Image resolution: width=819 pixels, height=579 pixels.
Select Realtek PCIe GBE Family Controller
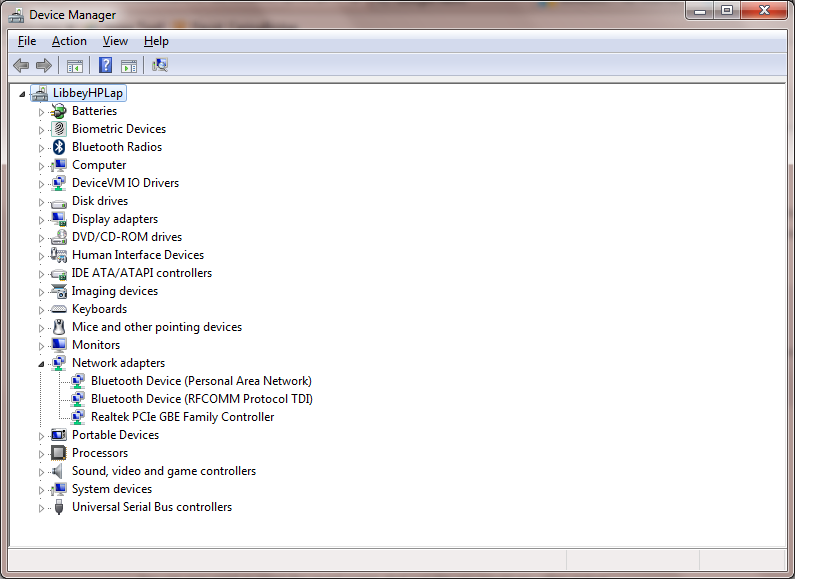coord(182,417)
